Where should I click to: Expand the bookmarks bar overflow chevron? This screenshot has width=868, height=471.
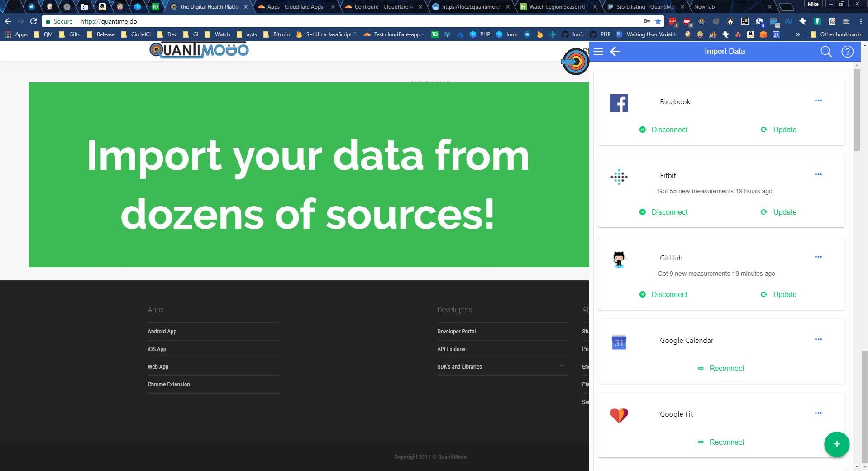pos(798,34)
